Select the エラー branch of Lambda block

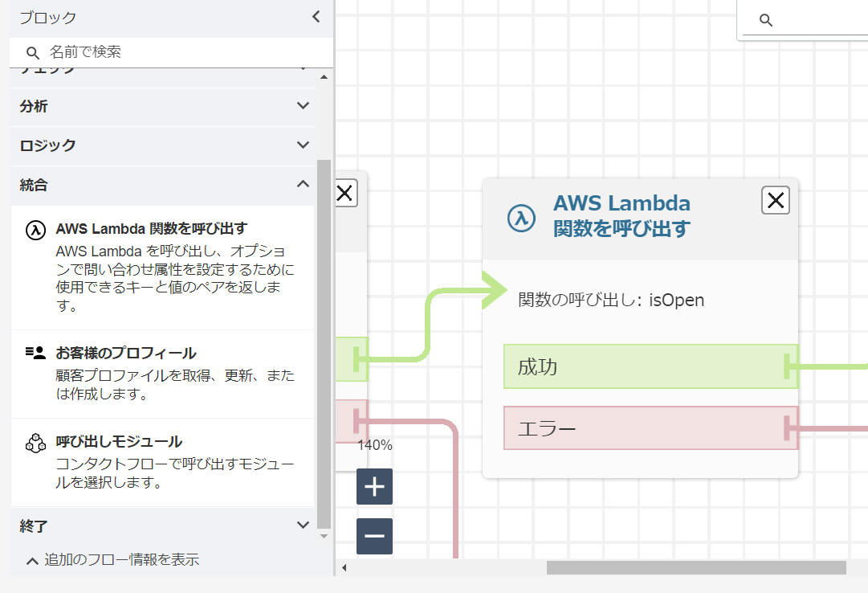[650, 427]
